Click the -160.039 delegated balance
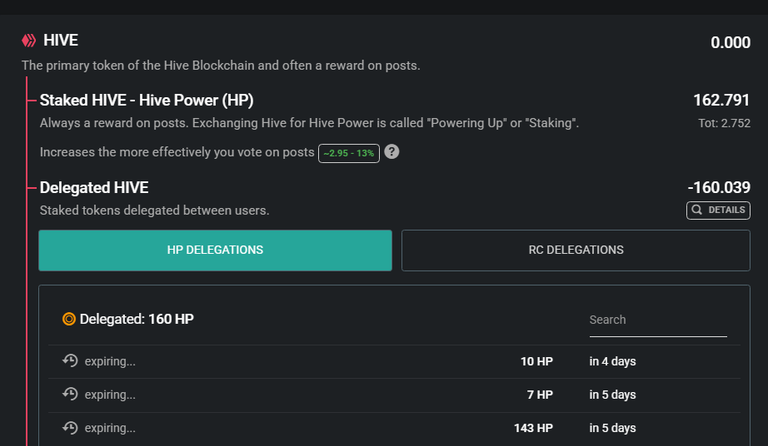 (719, 187)
